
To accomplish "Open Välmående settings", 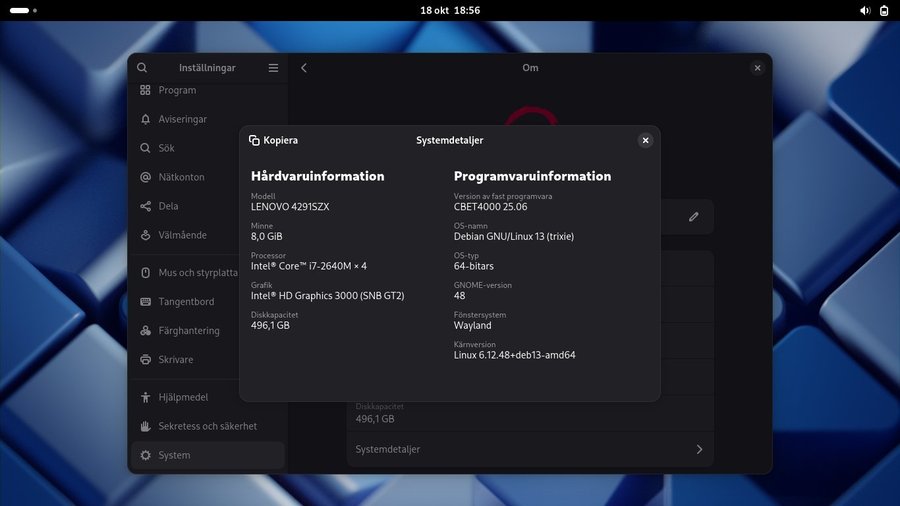I will point(182,235).
